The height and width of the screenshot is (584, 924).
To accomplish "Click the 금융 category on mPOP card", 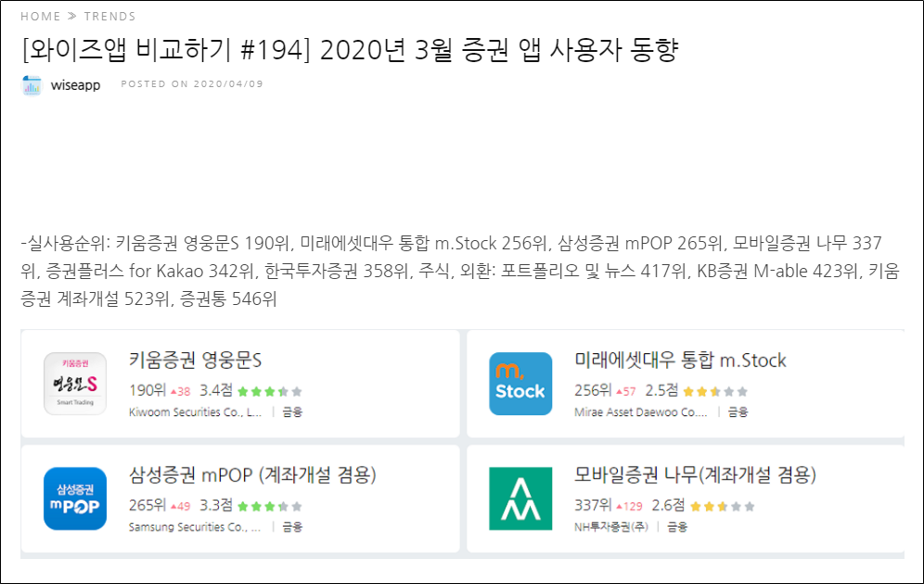I will coord(292,527).
